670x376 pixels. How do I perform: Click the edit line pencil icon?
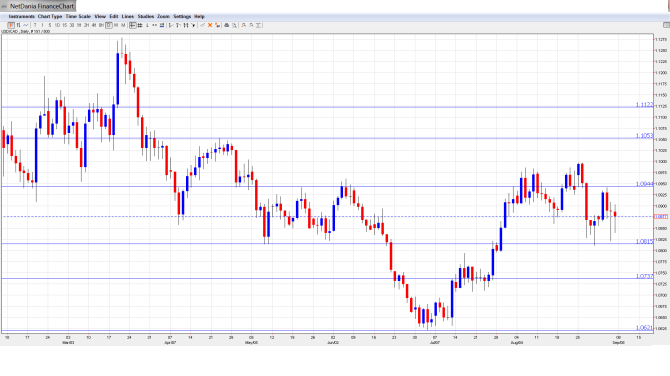(203, 25)
